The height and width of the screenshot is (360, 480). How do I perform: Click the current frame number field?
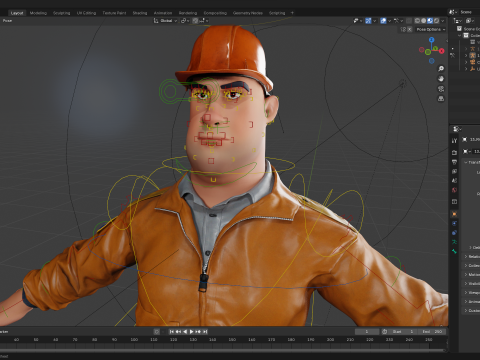click(x=367, y=332)
